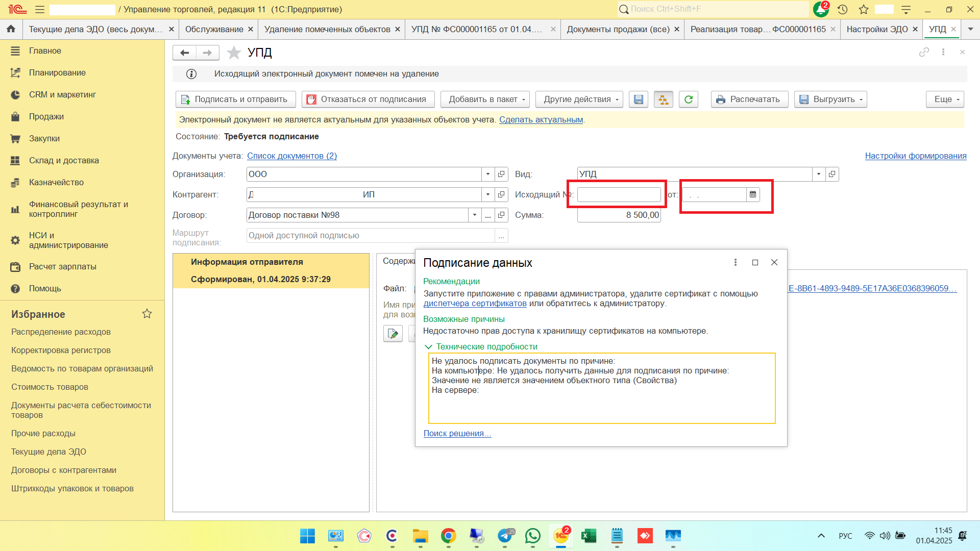This screenshot has height=551, width=980.
Task: Click Подписать и отправить button
Action: pos(236,99)
